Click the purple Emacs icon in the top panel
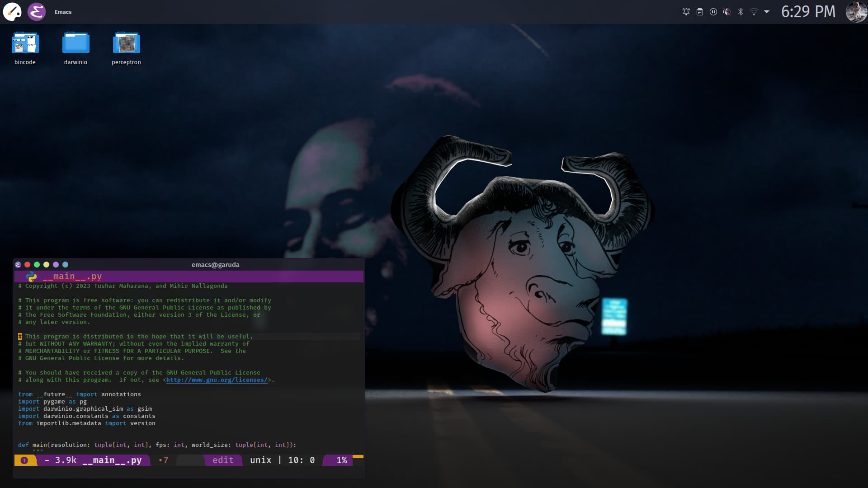This screenshot has width=868, height=488. (37, 12)
